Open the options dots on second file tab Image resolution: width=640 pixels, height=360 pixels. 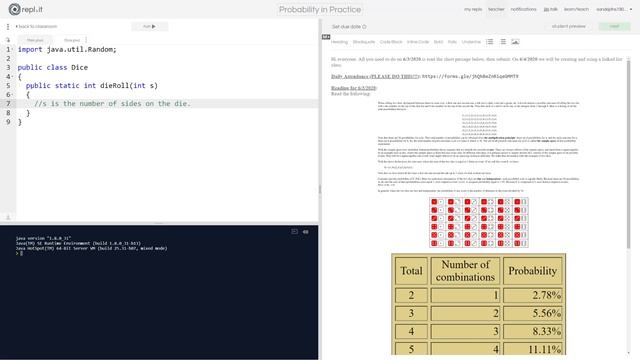(x=86, y=40)
